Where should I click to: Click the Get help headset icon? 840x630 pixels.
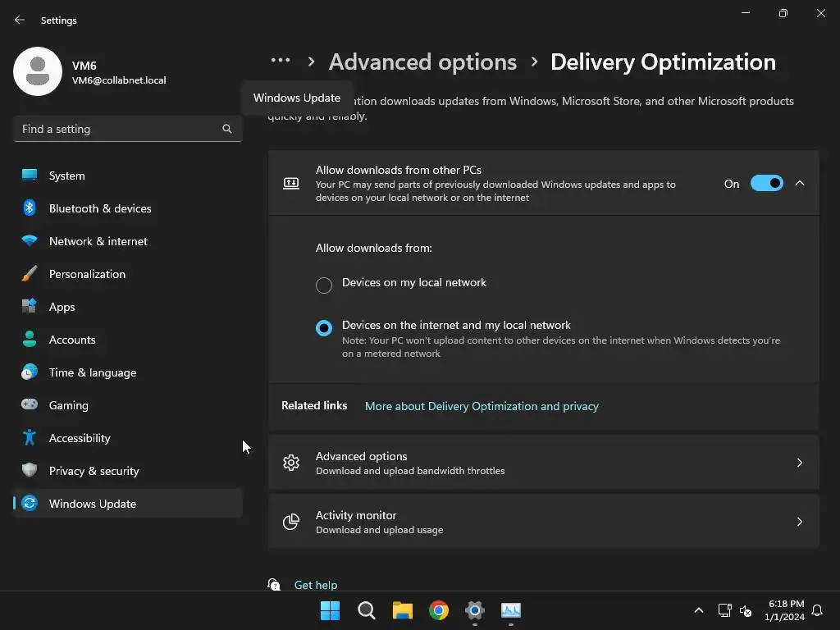click(x=274, y=584)
